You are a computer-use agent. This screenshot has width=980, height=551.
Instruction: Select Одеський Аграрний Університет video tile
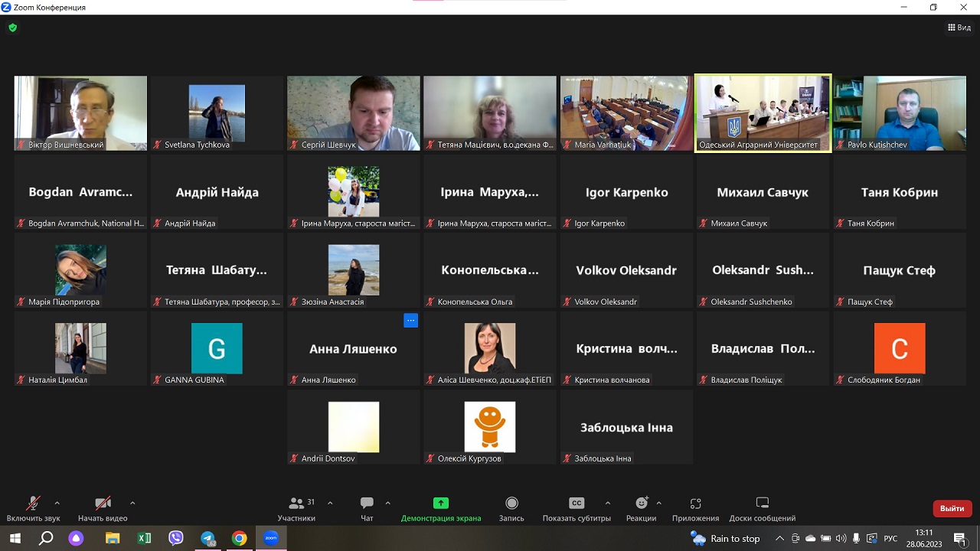[763, 112]
